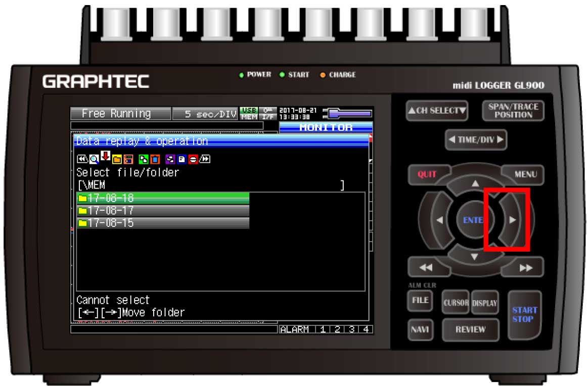
Task: Click the MONITOR mode label
Action: pyautogui.click(x=326, y=127)
